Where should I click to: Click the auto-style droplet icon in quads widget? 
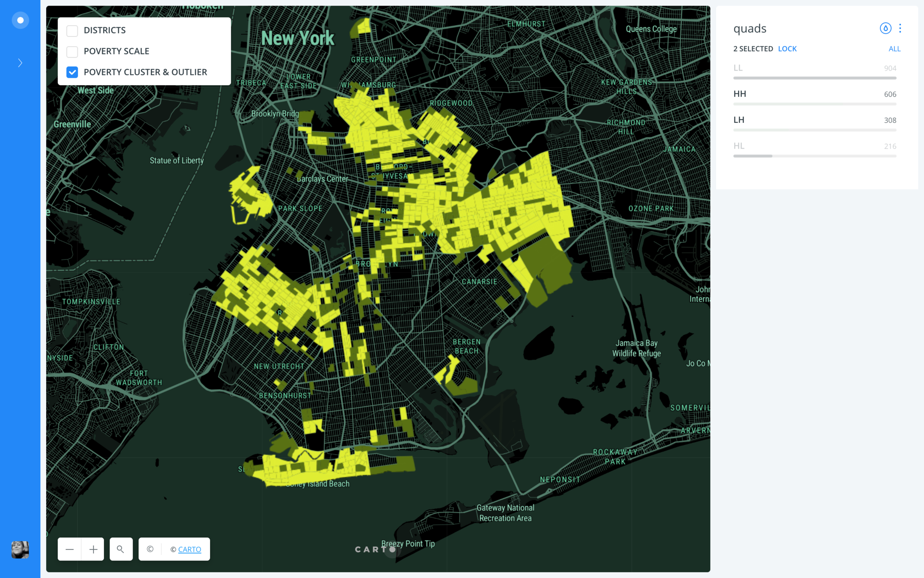[x=885, y=28]
